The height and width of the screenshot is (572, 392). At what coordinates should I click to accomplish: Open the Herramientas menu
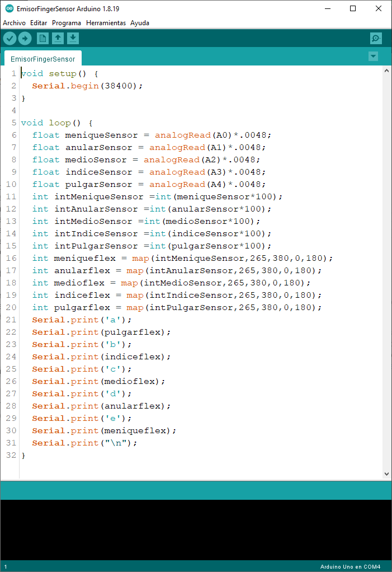tap(106, 22)
